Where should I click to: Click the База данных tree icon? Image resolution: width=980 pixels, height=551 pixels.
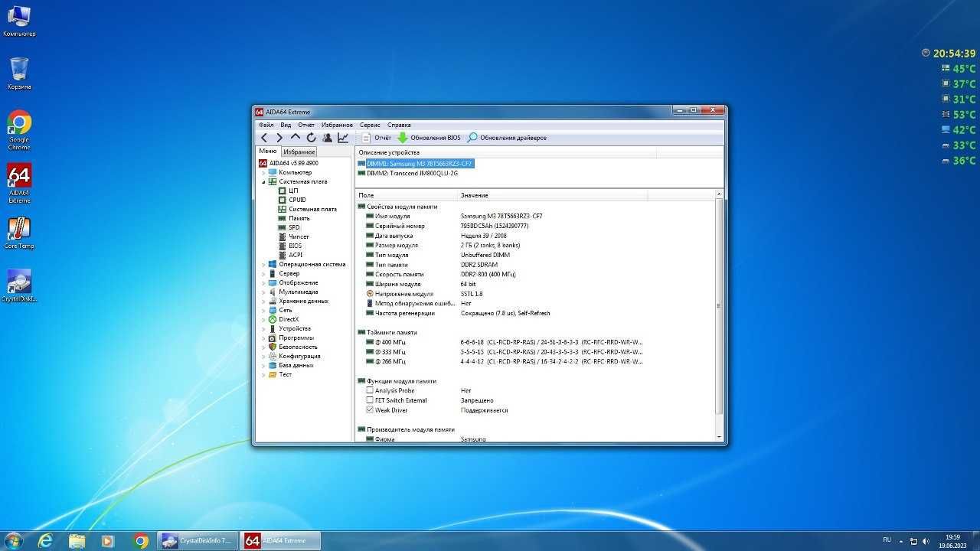coord(273,365)
